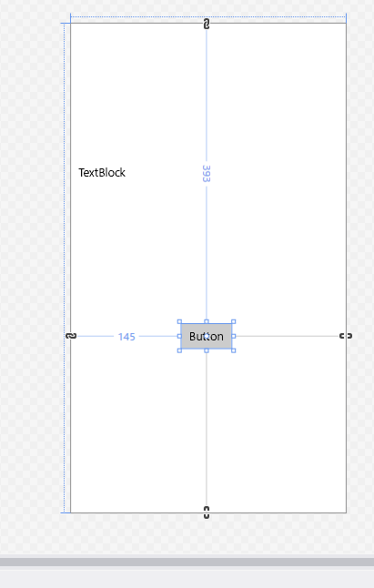
Task: Click the Button's middle-left resize handle
Action: (179, 337)
